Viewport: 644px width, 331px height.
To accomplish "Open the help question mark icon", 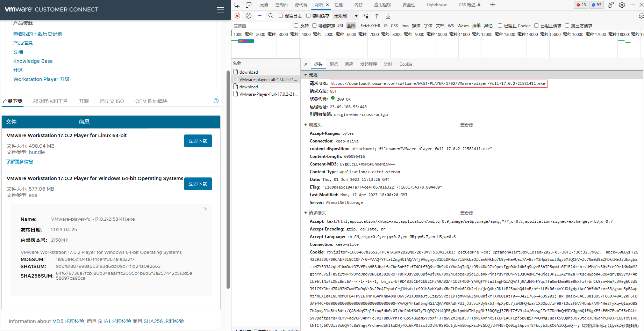I will click(216, 101).
